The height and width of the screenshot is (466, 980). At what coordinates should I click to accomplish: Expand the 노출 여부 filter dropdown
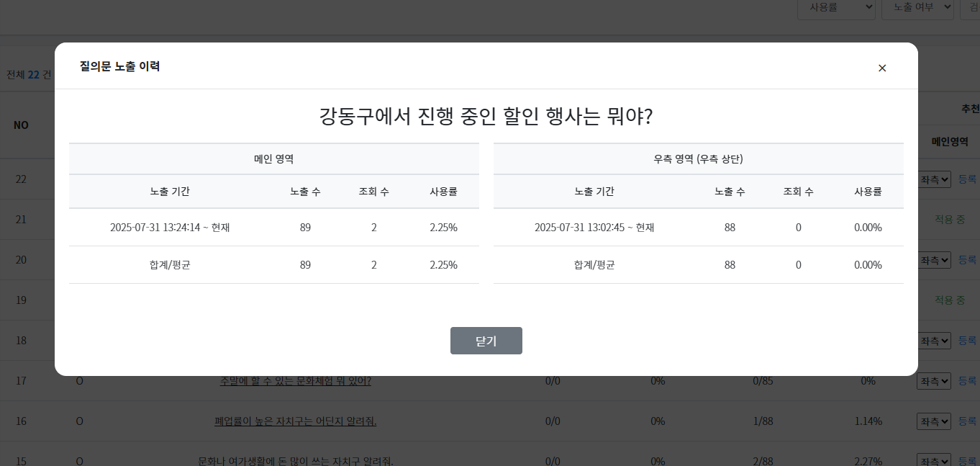(x=917, y=7)
